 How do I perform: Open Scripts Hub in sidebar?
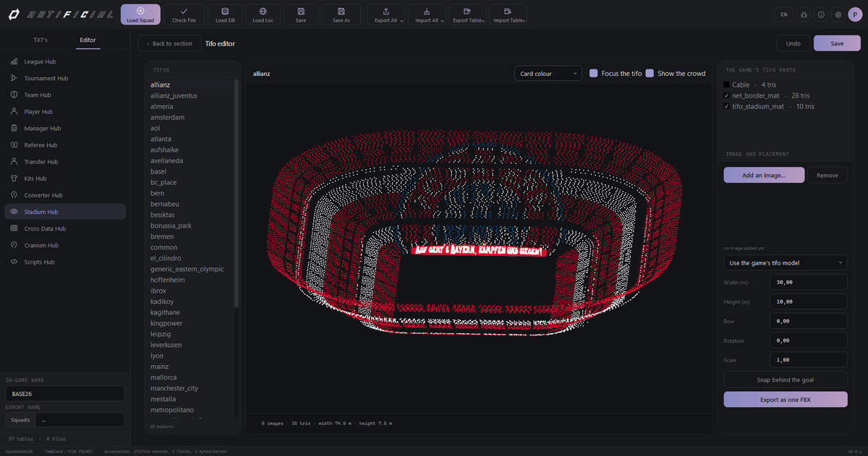pos(65,262)
